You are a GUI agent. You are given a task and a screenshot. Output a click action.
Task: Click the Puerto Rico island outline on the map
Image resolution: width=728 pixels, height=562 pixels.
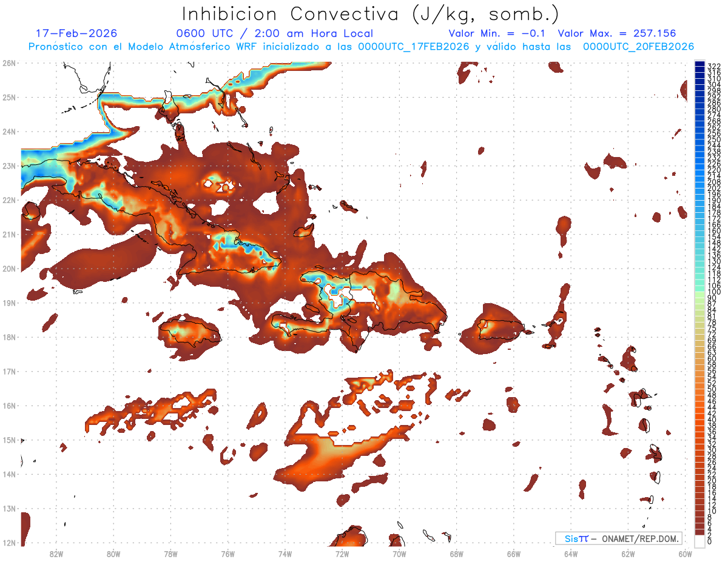tap(502, 329)
